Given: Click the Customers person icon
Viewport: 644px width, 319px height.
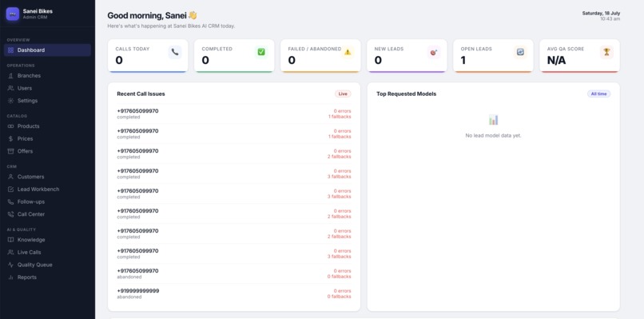Looking at the screenshot, I should pyautogui.click(x=10, y=177).
